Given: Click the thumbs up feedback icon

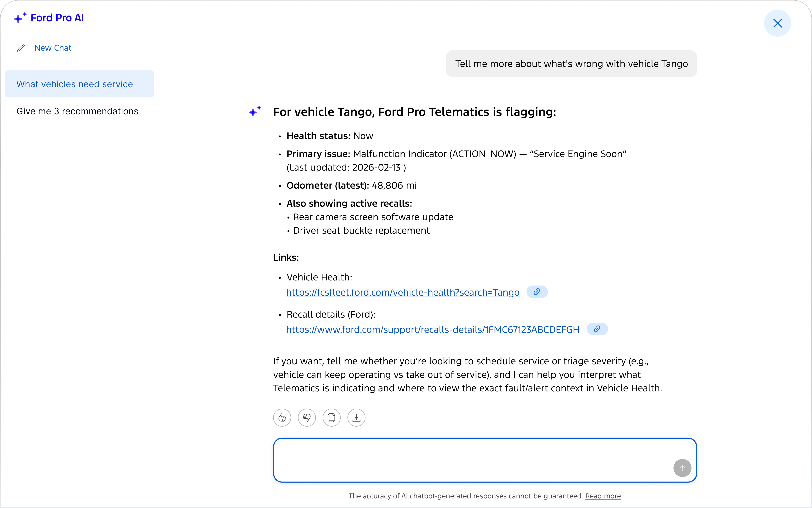Looking at the screenshot, I should pyautogui.click(x=282, y=418).
